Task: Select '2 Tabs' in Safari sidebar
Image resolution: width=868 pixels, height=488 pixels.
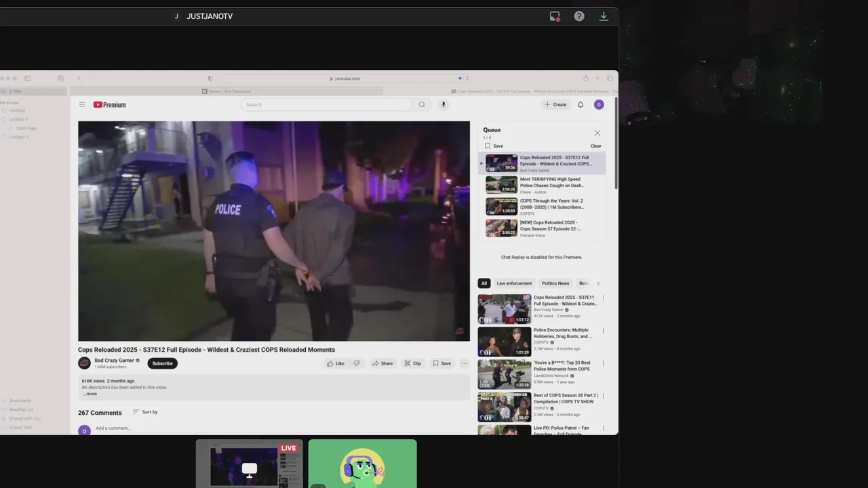Action: coord(34,91)
